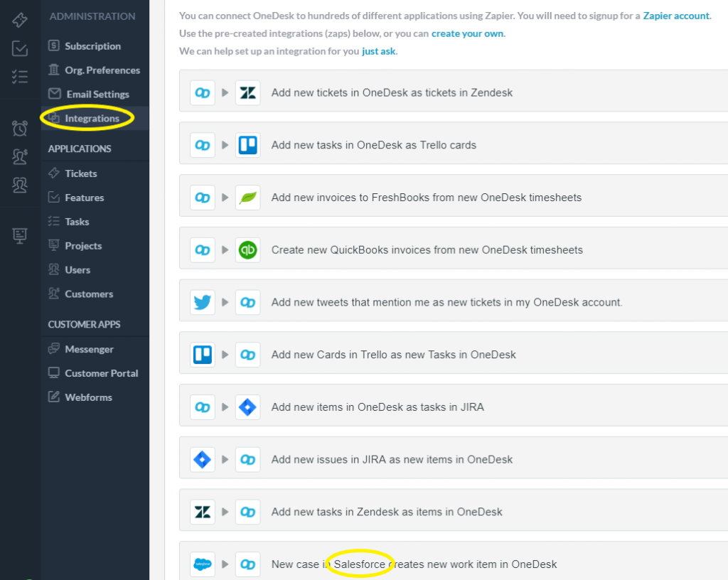This screenshot has height=580, width=728.
Task: Go to Subscription settings
Action: click(92, 46)
